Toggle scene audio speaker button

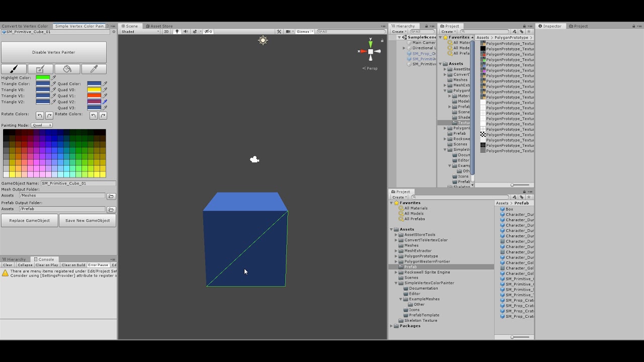186,32
